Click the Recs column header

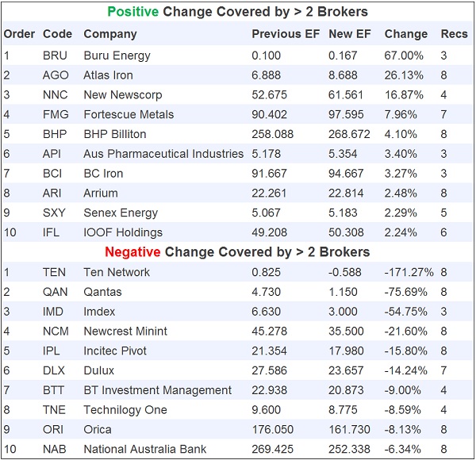pos(455,34)
